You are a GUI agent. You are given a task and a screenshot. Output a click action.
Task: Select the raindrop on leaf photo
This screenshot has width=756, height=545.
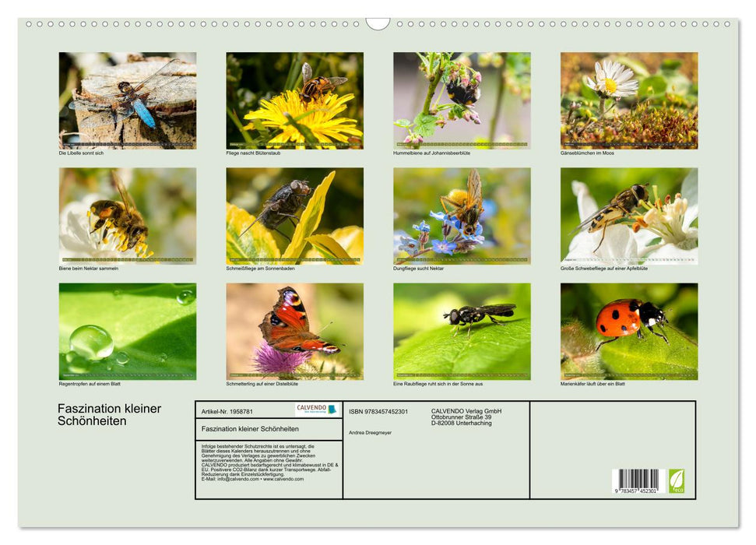pos(128,331)
